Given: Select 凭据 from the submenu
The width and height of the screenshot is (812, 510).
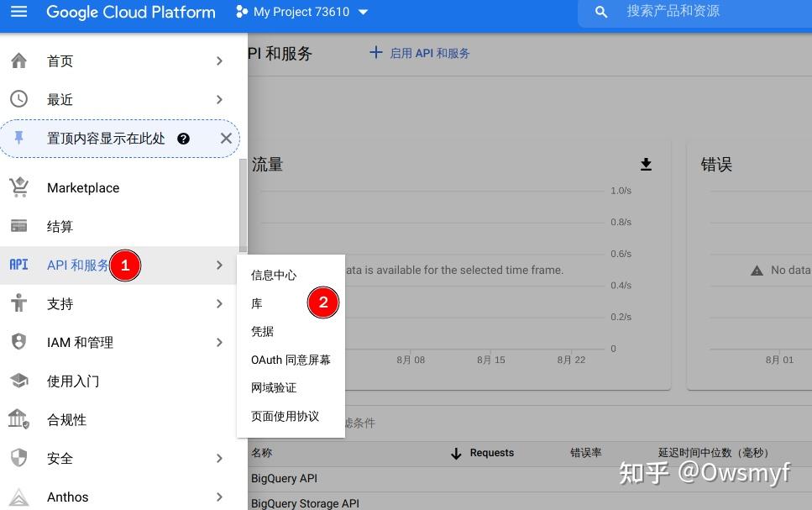Looking at the screenshot, I should (x=261, y=331).
